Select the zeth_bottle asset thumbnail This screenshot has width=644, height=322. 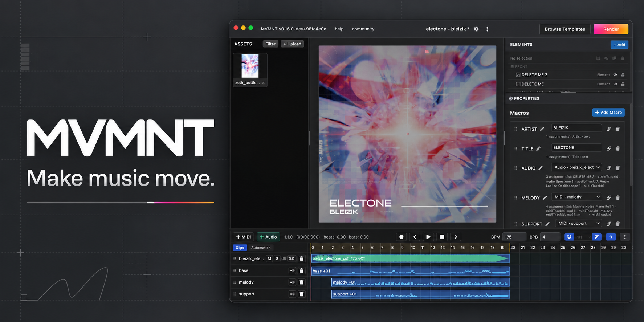point(250,66)
